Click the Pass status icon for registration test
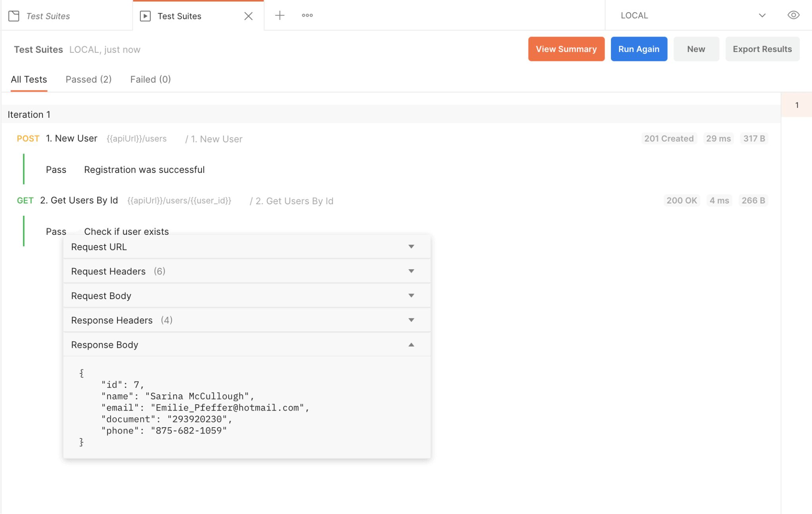Viewport: 812px width, 514px height. (56, 170)
